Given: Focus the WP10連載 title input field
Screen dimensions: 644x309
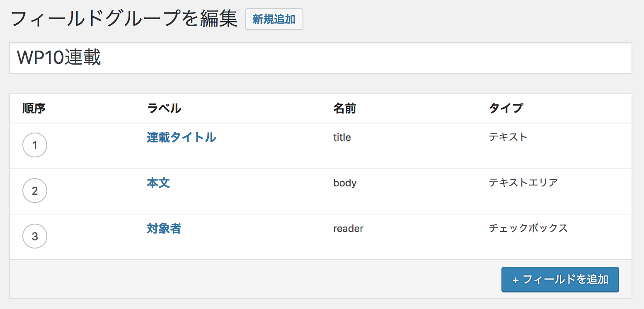Looking at the screenshot, I should pos(320,58).
